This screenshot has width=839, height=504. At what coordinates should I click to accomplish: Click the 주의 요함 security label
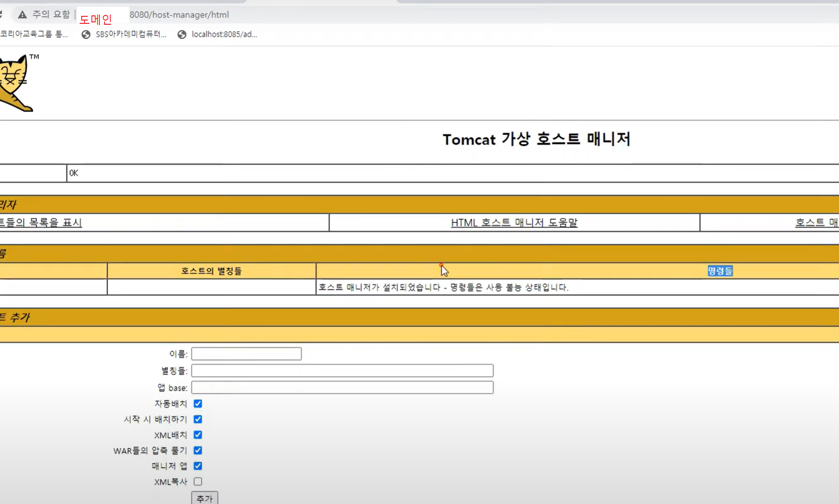point(51,15)
